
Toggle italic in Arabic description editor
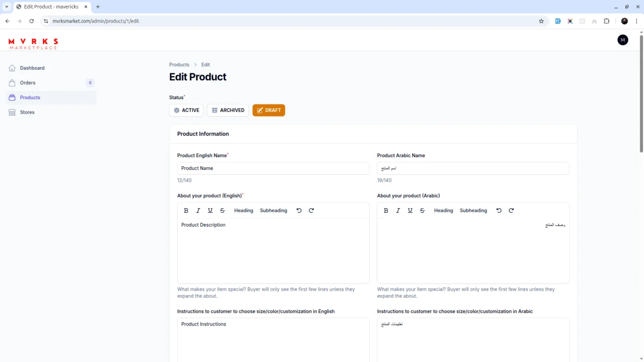coord(398,211)
